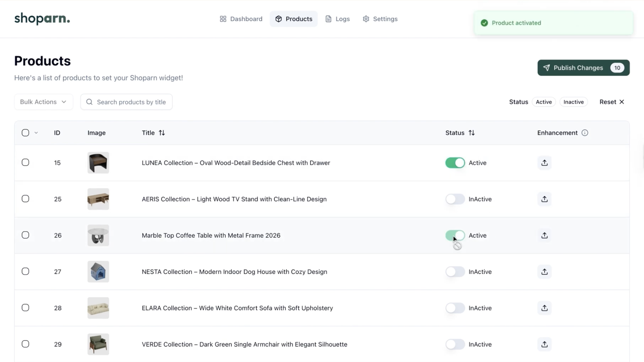644x362 pixels.
Task: Activate the NESTA Dog House toggle
Action: click(455, 271)
